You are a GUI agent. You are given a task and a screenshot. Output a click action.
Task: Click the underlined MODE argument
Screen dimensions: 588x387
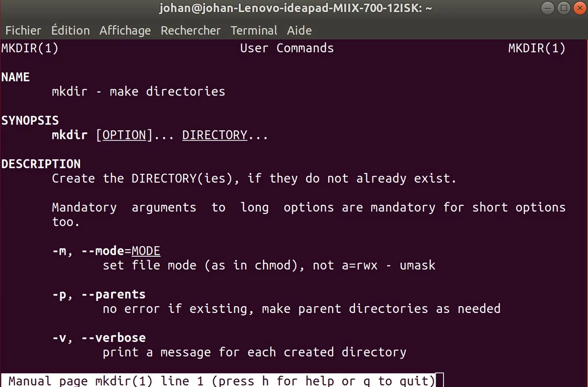point(146,251)
